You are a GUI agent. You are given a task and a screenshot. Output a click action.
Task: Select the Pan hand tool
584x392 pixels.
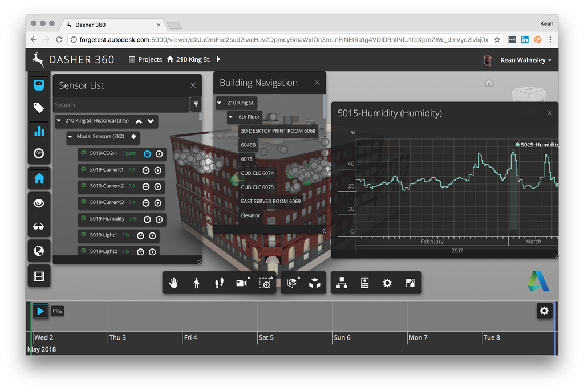coord(173,283)
